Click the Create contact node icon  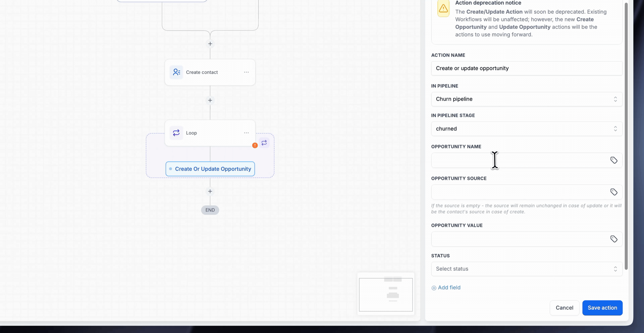pos(176,72)
